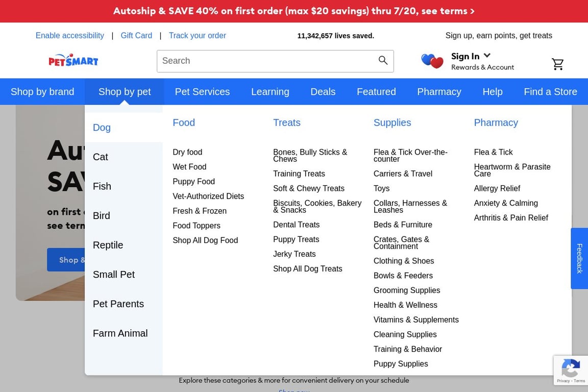Open Fresh & Frozen link
Viewport: 588px width, 392px height.
pos(200,211)
